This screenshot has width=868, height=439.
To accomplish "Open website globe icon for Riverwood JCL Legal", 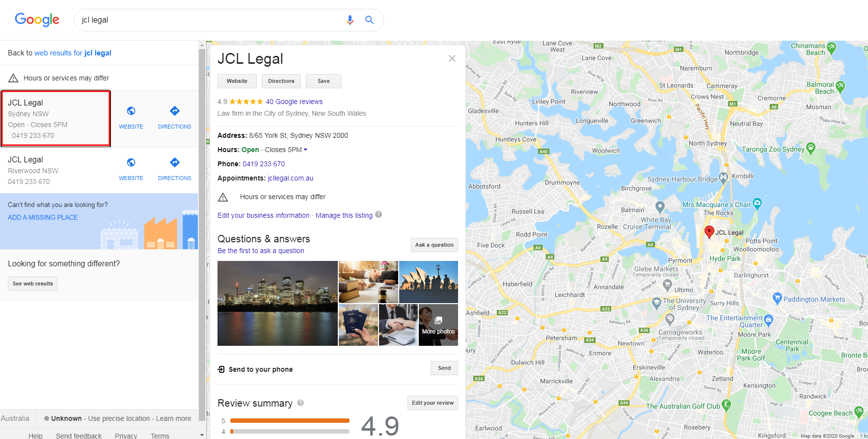I will pyautogui.click(x=131, y=162).
